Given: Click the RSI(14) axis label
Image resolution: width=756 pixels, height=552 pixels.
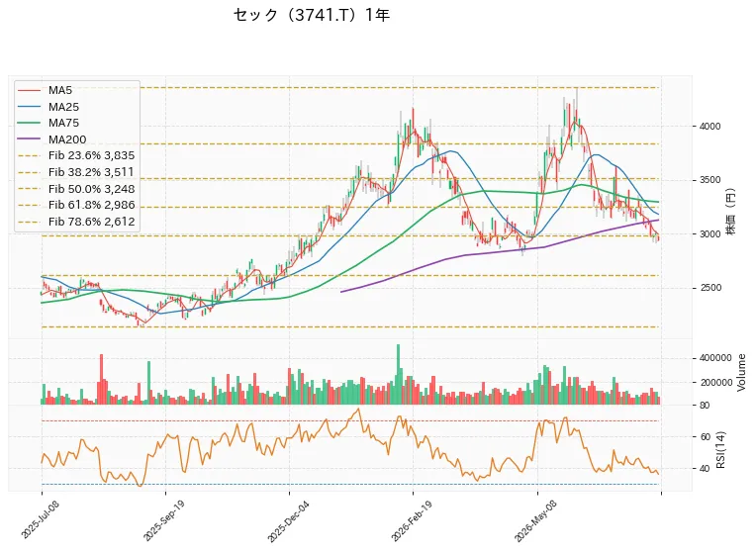Looking at the screenshot, I should pos(720,449).
